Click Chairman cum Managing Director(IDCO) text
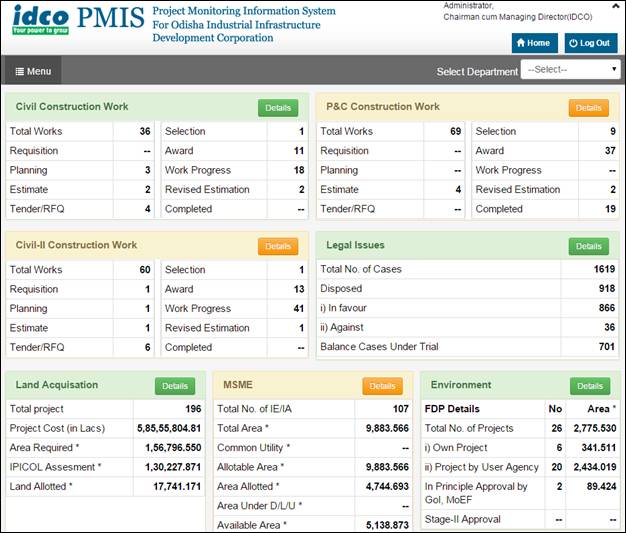Image resolution: width=626 pixels, height=533 pixels. 518,17
